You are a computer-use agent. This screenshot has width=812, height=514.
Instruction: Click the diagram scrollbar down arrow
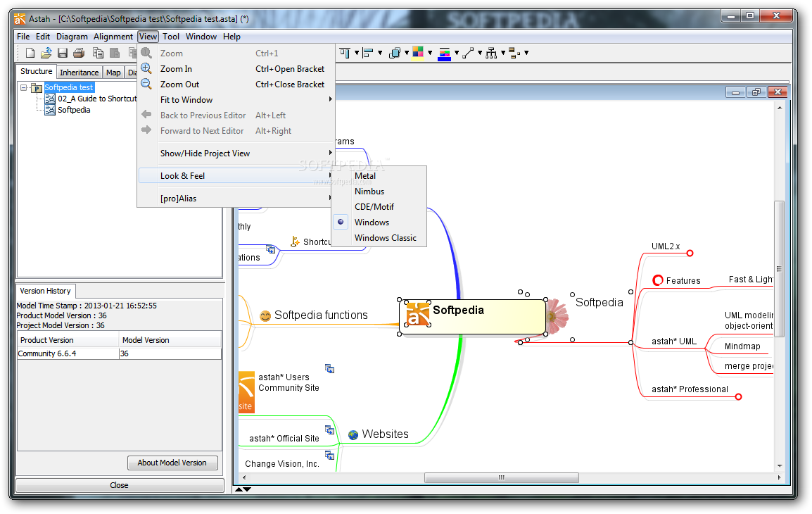(780, 466)
